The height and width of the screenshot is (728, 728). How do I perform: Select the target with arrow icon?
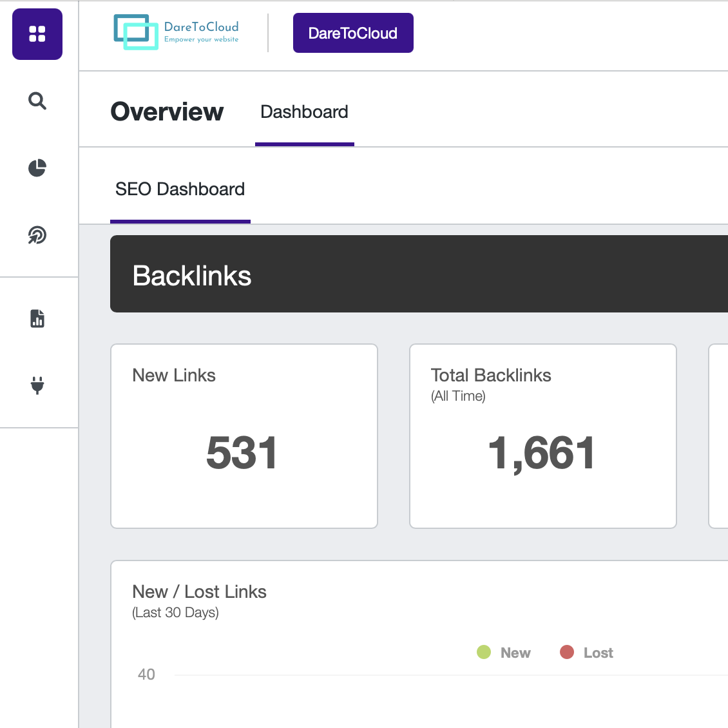pyautogui.click(x=37, y=235)
